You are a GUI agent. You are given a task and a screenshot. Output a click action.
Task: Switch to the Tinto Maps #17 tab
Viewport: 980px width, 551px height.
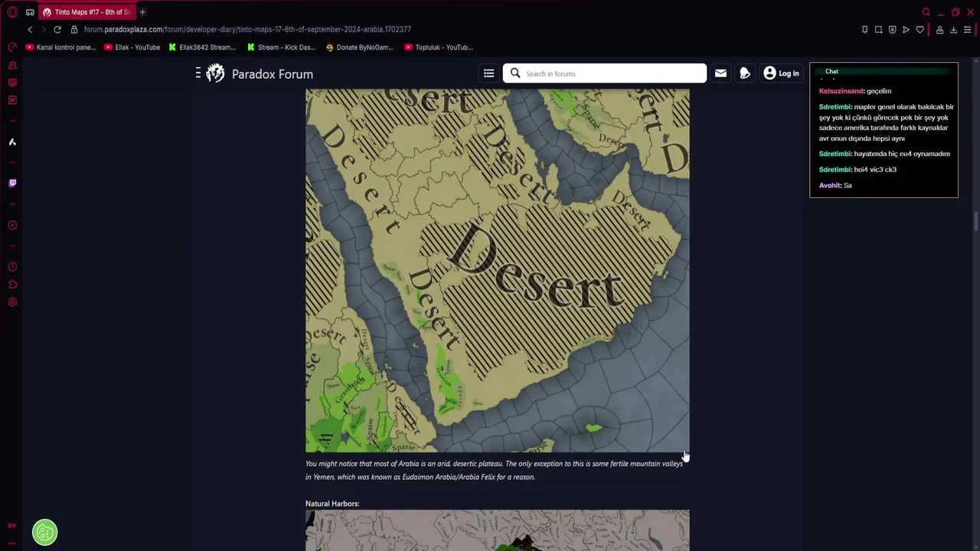[x=87, y=12]
